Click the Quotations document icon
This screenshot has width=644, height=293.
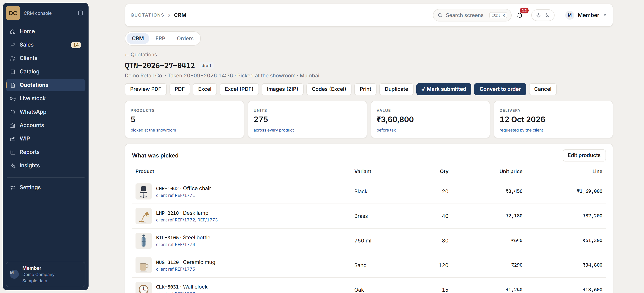pyautogui.click(x=13, y=85)
